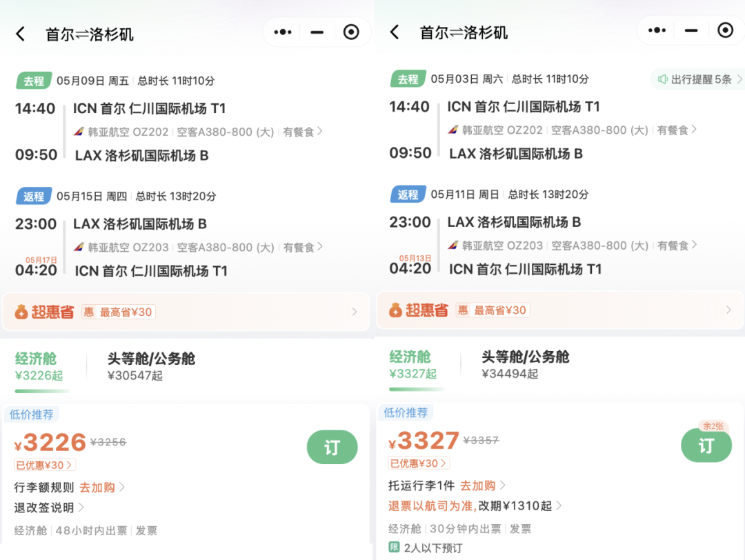Go back using right panel back arrow
Viewport: 745px width, 560px height.
(x=395, y=32)
